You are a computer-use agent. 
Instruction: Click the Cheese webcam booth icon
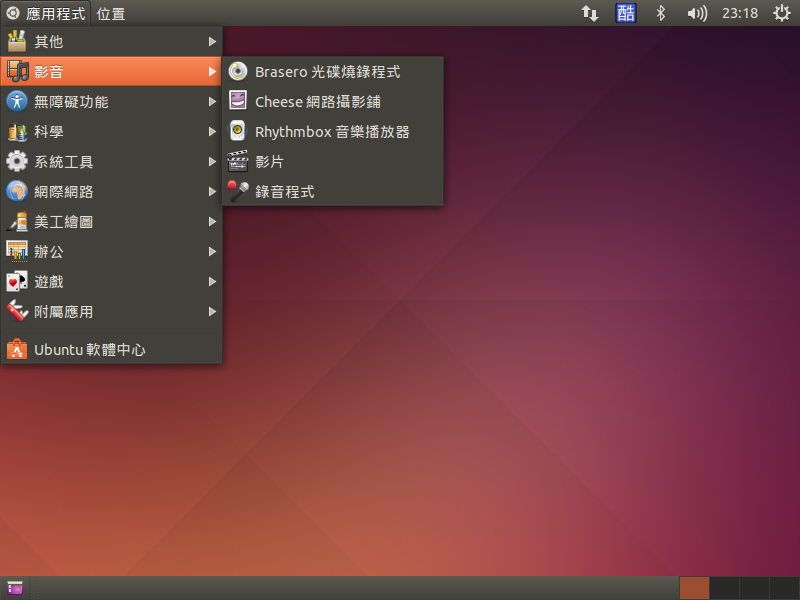point(238,102)
